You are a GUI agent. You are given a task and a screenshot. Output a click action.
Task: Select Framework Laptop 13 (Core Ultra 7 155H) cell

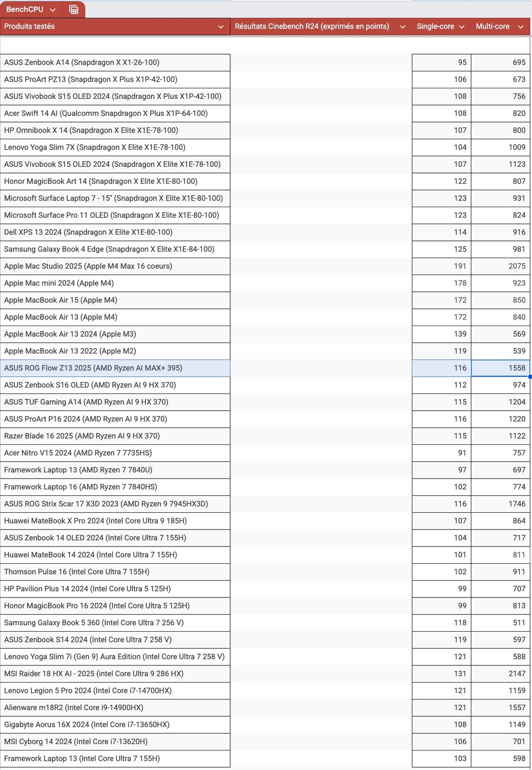pyautogui.click(x=115, y=758)
